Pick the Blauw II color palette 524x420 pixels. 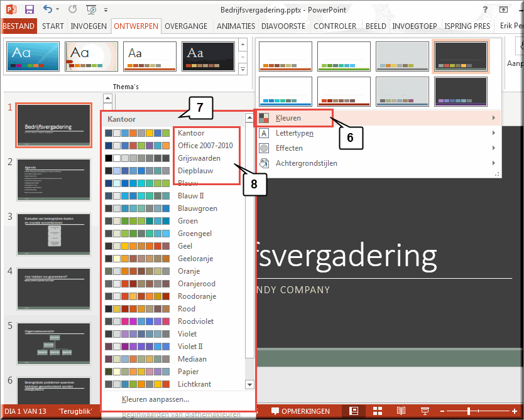pyautogui.click(x=173, y=196)
